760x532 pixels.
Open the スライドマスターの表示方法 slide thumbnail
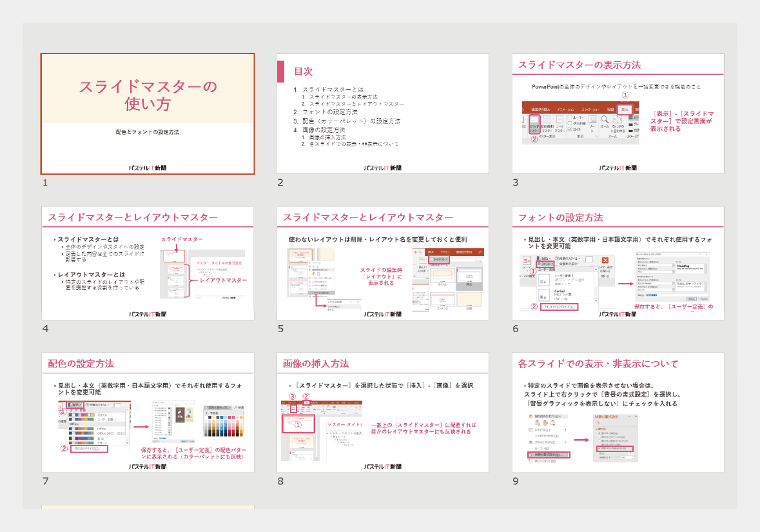coord(618,114)
